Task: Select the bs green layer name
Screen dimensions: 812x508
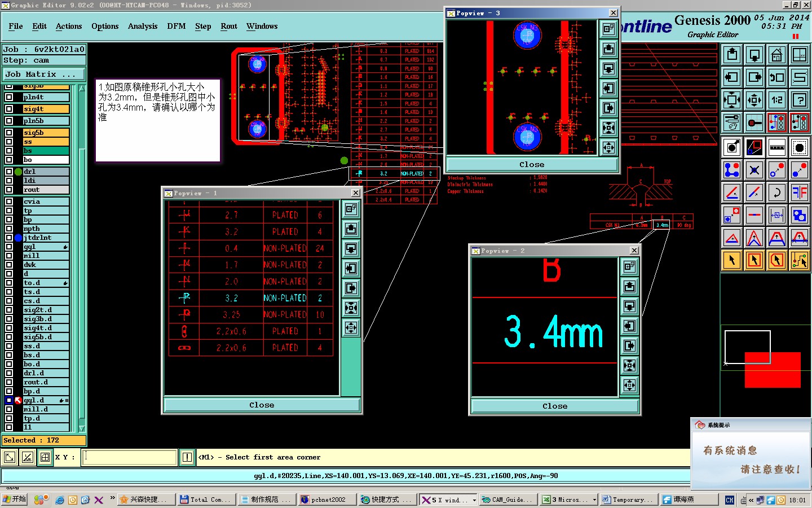Action: [x=46, y=151]
